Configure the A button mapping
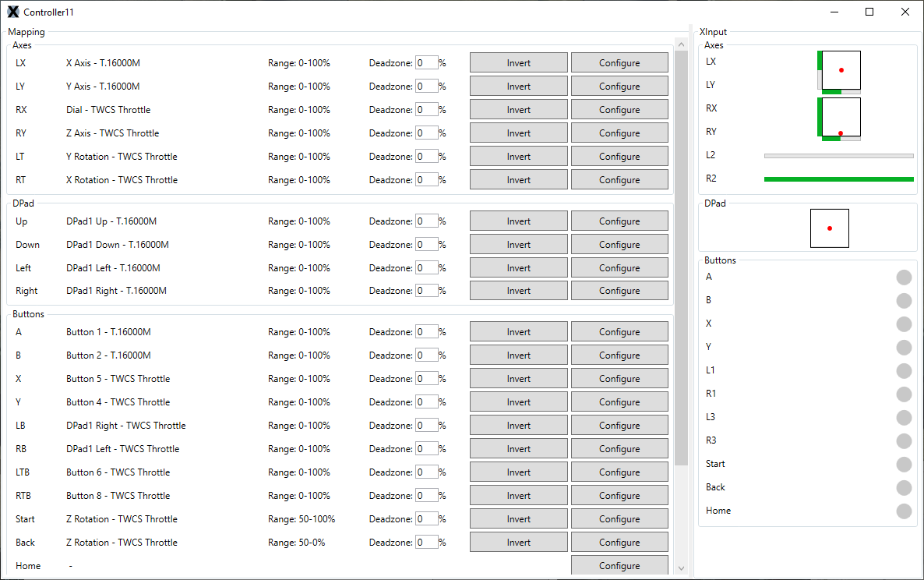Screen dimensions: 924x580 click(x=619, y=332)
